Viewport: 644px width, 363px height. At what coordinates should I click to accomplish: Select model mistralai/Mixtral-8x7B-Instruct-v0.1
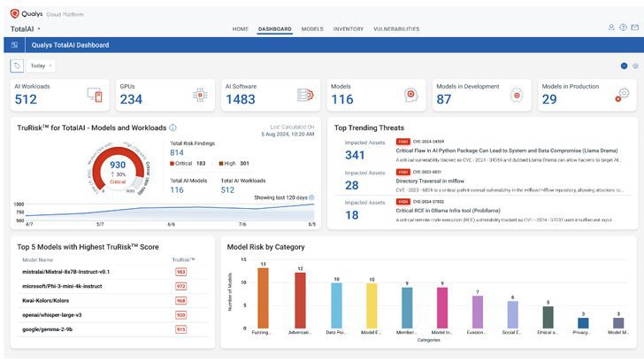[x=65, y=272]
